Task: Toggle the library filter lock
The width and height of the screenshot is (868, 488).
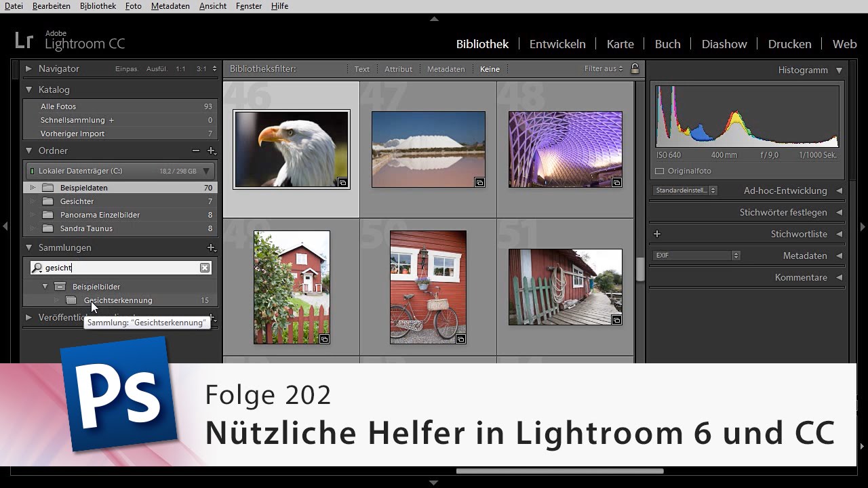Action: (635, 68)
